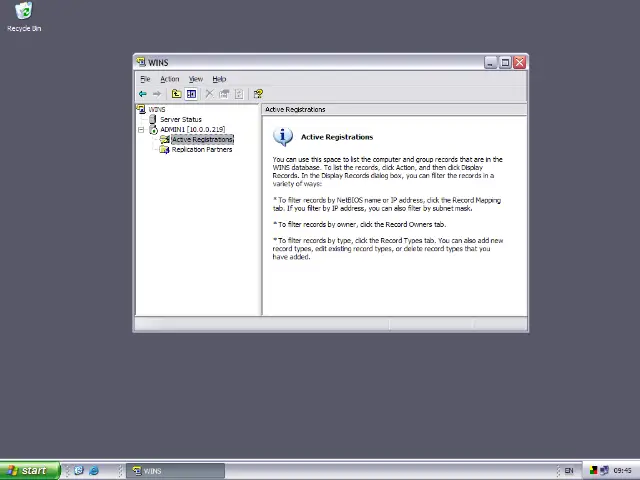Screen dimensions: 640x480
Task: Open the Action menu
Action: [169, 79]
